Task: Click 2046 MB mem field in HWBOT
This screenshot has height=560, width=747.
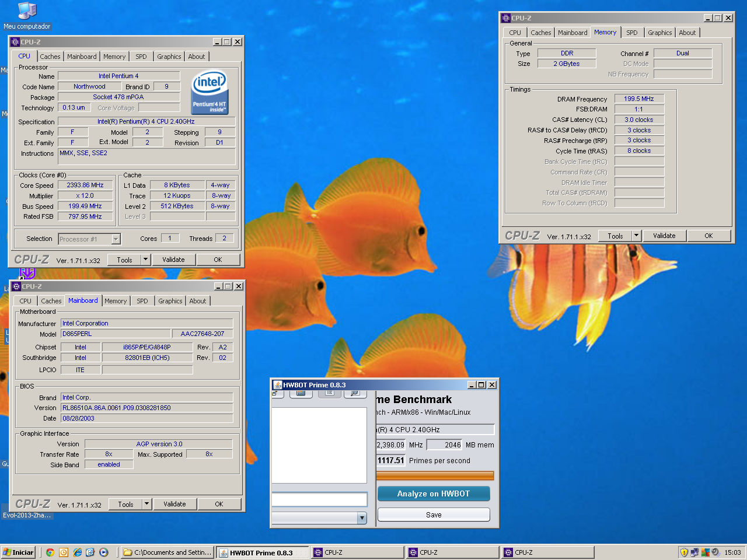Action: point(445,444)
